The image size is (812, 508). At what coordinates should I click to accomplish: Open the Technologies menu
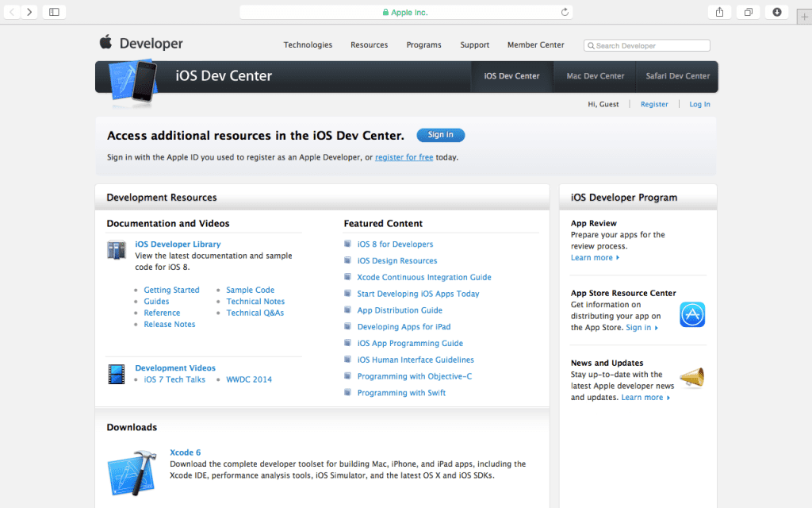click(308, 45)
